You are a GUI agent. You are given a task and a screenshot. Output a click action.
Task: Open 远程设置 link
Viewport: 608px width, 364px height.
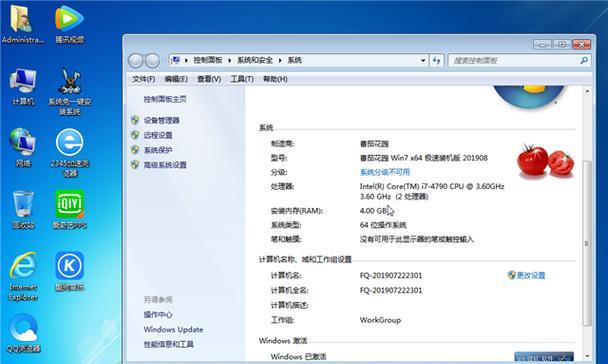point(158,135)
